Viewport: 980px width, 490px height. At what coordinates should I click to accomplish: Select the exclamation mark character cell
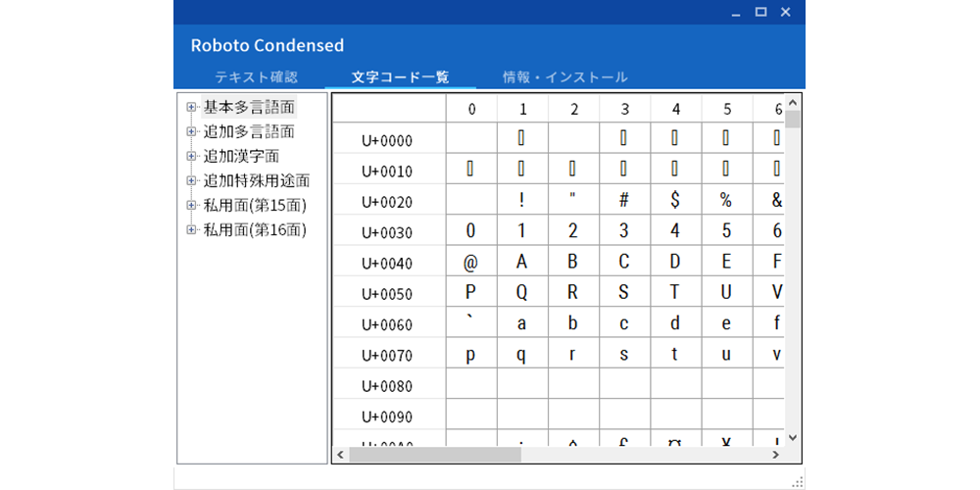[x=523, y=200]
